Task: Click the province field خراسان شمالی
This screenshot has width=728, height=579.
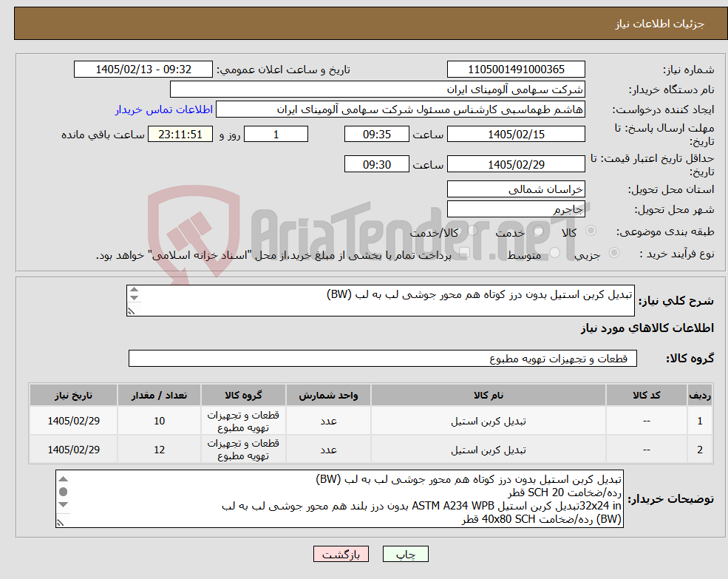Action: coord(516,189)
